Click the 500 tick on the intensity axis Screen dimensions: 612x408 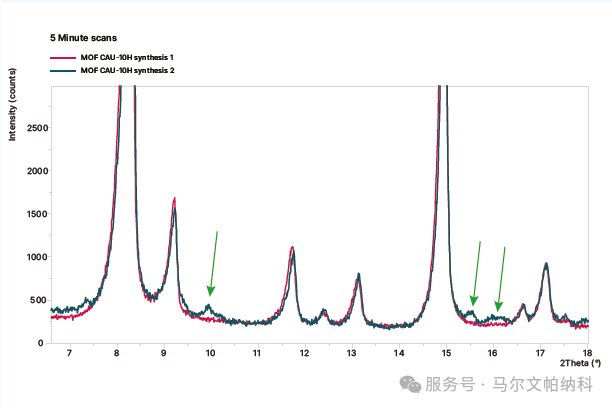point(38,300)
